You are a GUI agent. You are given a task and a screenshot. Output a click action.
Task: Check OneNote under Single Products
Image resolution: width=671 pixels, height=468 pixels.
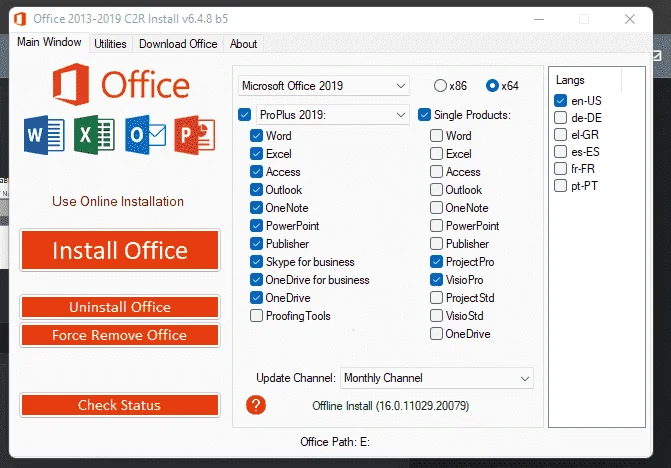tap(436, 207)
